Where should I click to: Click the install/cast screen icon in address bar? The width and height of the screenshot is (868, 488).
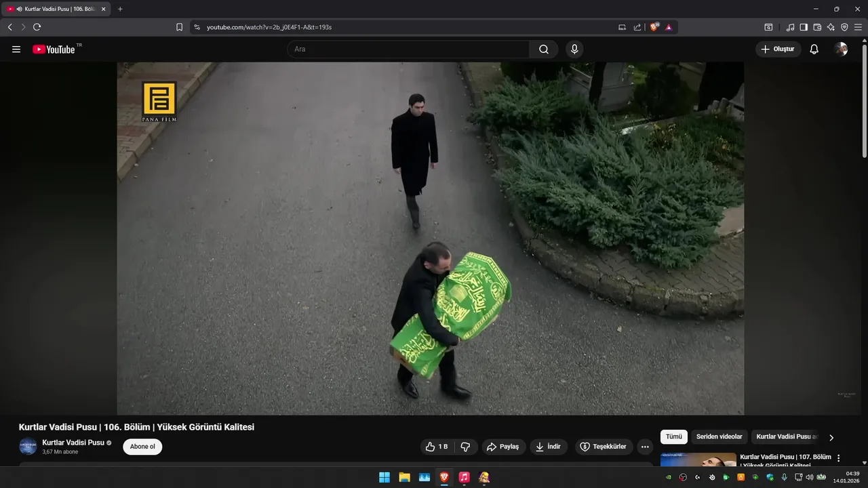[x=622, y=27]
